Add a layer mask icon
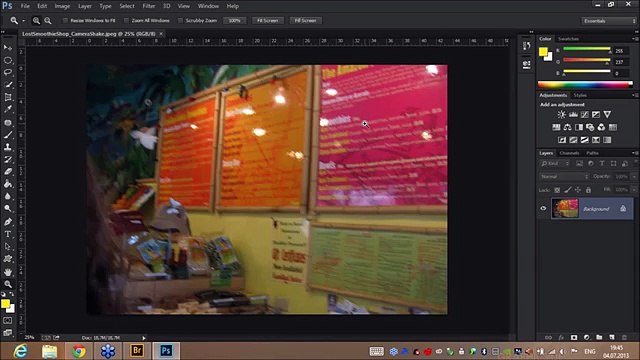 (x=574, y=338)
